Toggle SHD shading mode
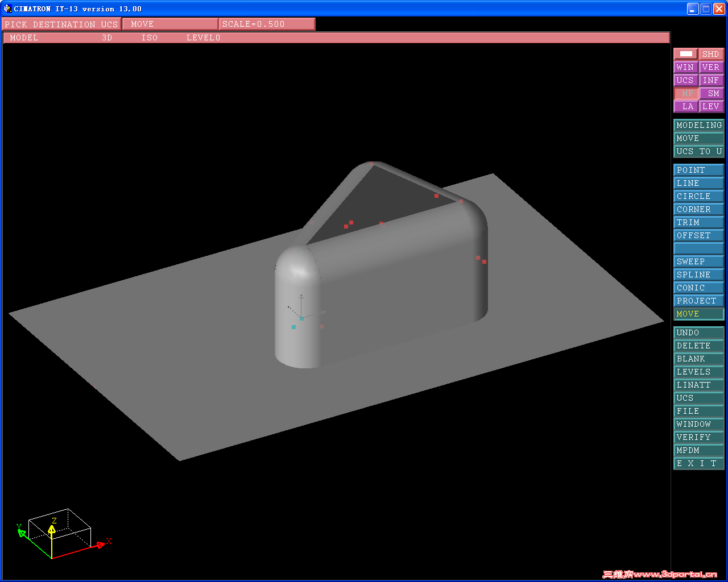 pyautogui.click(x=711, y=54)
